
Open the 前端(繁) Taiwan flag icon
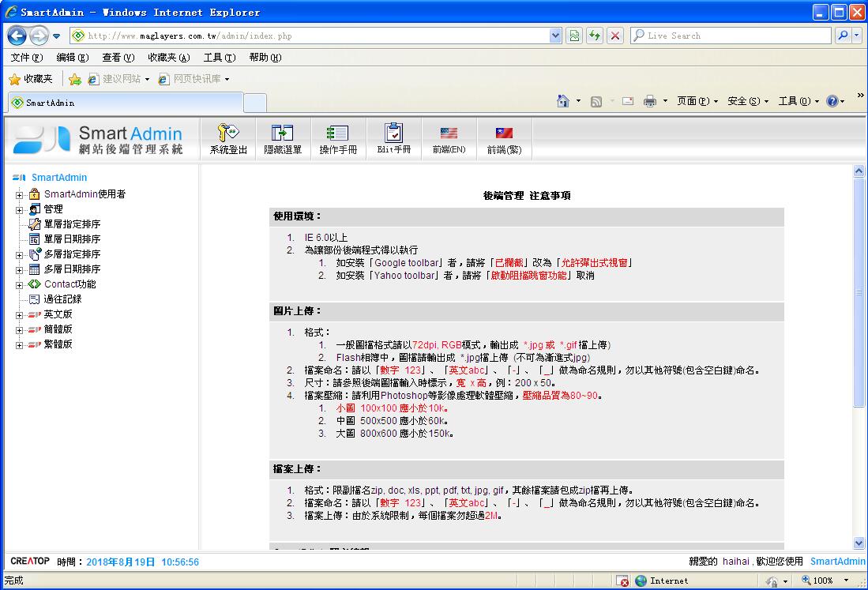point(505,133)
